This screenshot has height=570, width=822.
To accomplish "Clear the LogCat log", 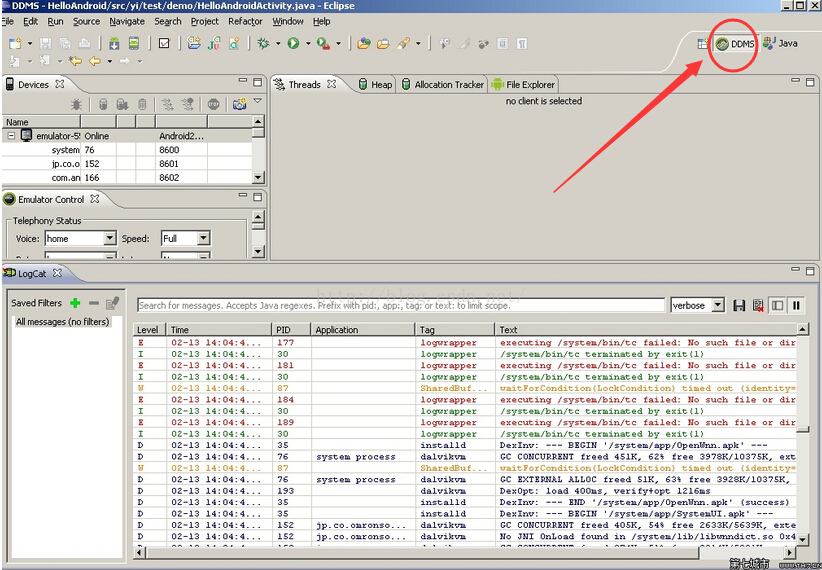I will click(758, 305).
